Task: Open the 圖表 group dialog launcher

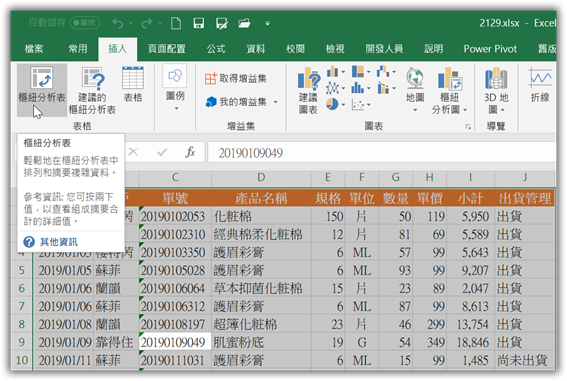Action: 468,127
